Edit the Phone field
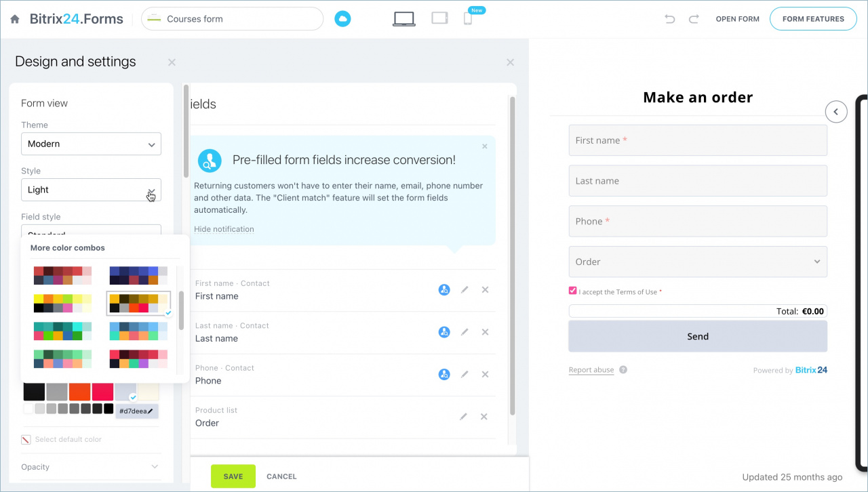 click(465, 374)
